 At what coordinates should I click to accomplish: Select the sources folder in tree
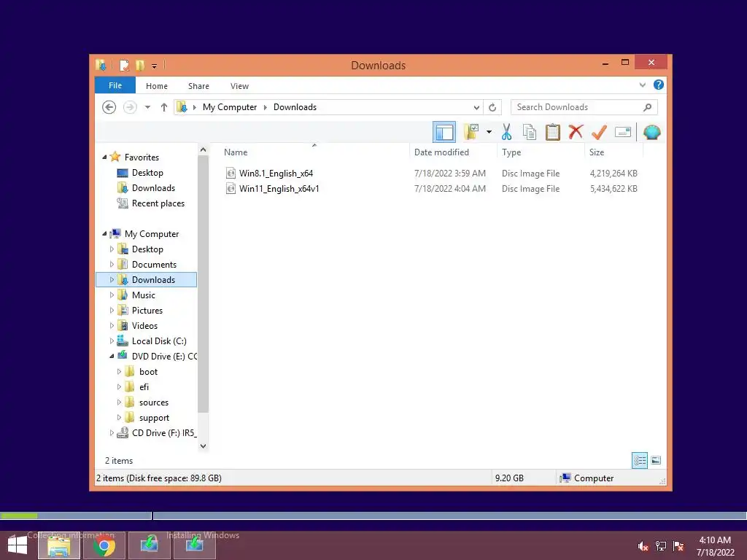[x=153, y=402]
